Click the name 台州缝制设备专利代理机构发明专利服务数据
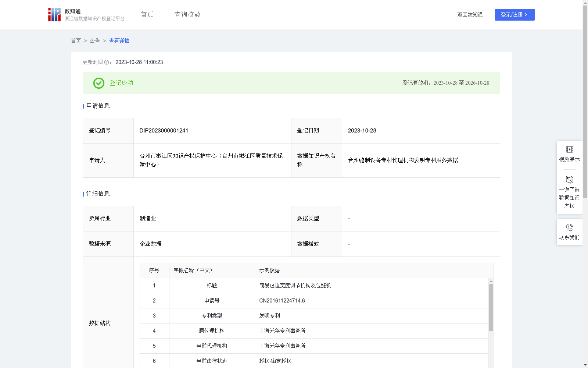This screenshot has height=368, width=588. click(403, 160)
